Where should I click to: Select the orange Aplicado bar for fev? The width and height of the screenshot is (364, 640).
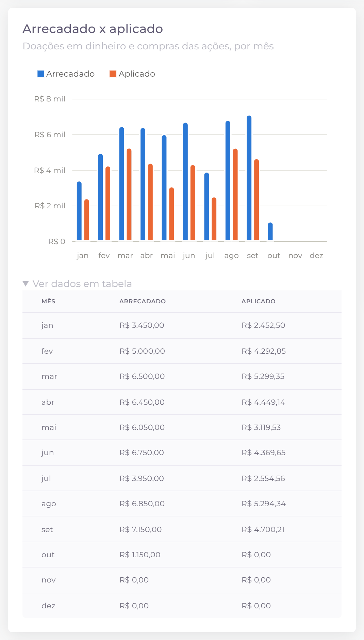(108, 204)
